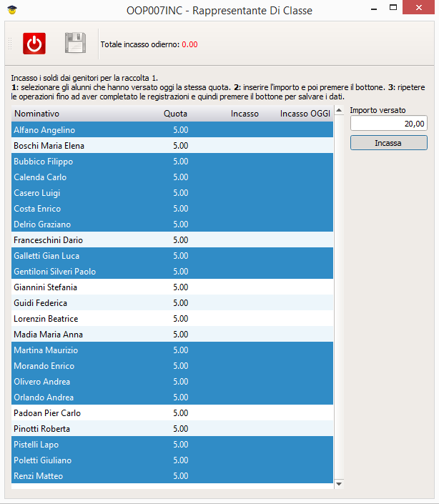Screen dimensions: 439x504
Task: Click the red power exit icon
Action: [x=34, y=44]
